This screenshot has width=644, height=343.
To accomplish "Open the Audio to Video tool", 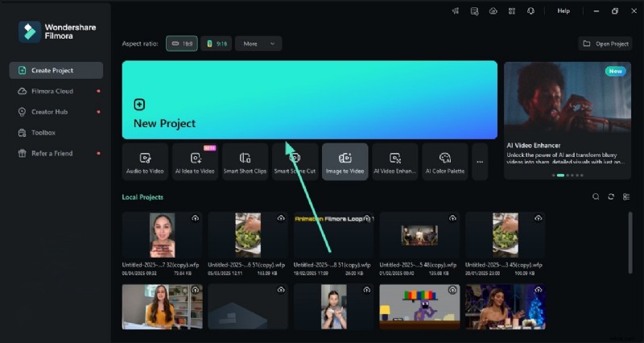I will pyautogui.click(x=145, y=162).
